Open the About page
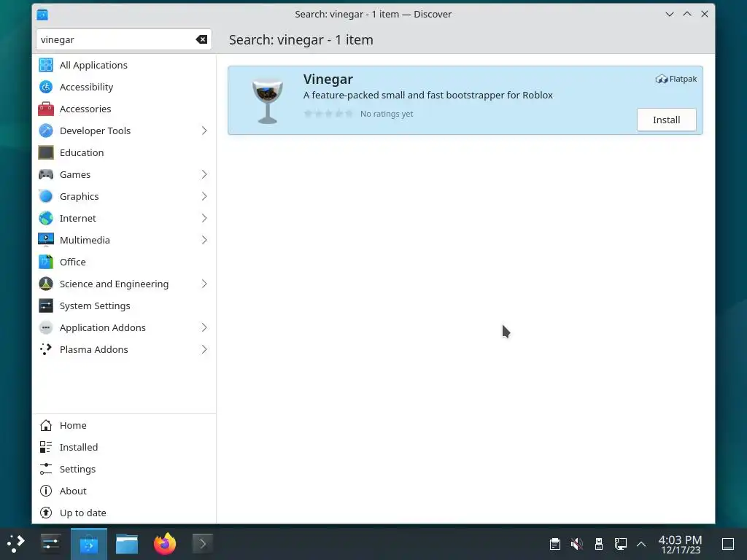Viewport: 747px width, 560px height. [124, 491]
